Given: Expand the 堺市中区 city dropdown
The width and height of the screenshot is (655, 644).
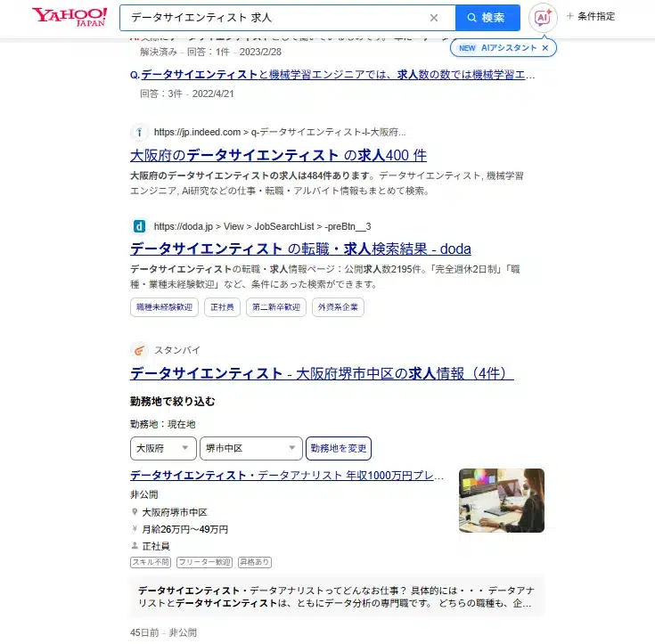Looking at the screenshot, I should point(251,449).
